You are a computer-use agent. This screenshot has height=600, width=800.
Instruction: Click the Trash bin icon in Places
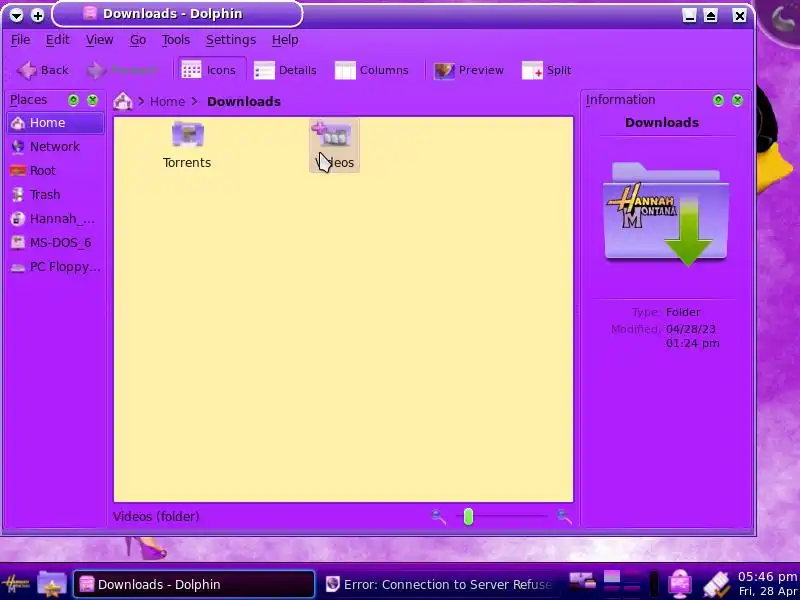[18, 195]
